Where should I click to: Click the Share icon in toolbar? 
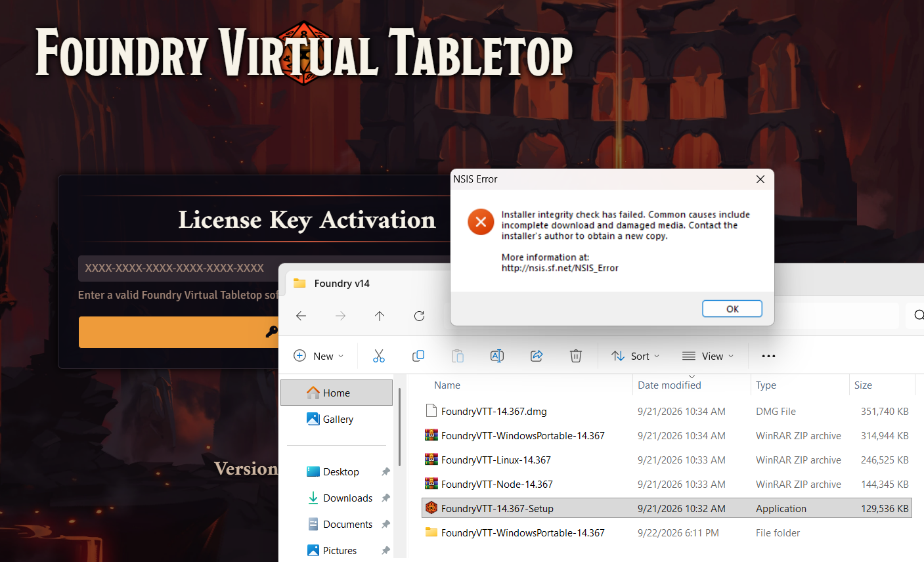coord(537,356)
